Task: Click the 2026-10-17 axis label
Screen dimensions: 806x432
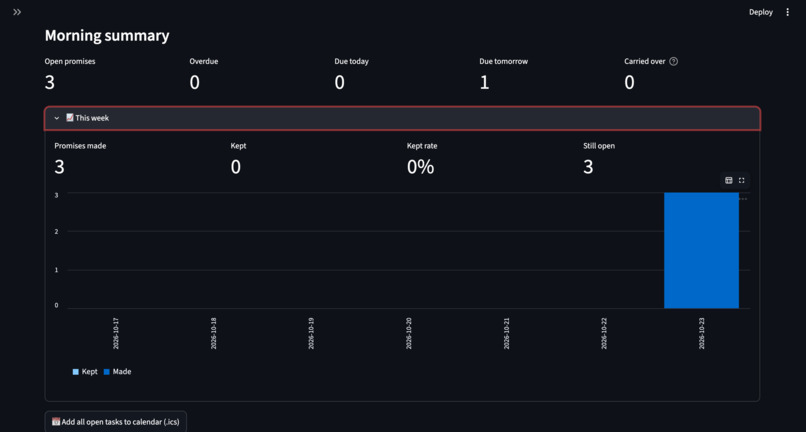Action: click(116, 333)
